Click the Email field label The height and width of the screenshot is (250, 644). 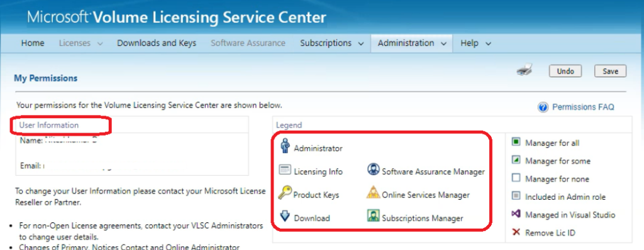coord(30,166)
